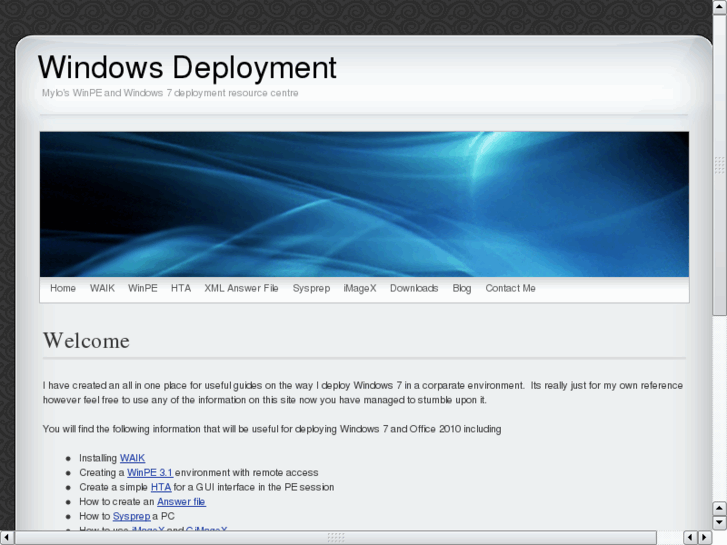Select the HTA menu entry

pyautogui.click(x=181, y=288)
